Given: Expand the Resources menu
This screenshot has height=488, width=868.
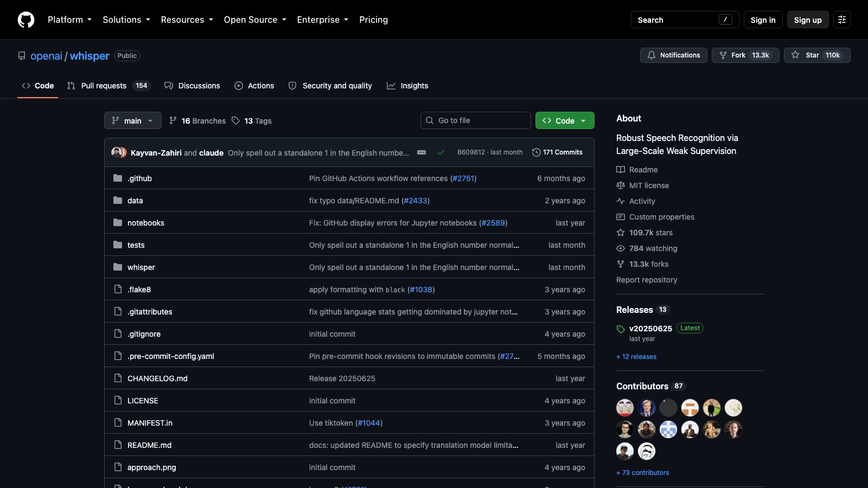Looking at the screenshot, I should [x=187, y=20].
